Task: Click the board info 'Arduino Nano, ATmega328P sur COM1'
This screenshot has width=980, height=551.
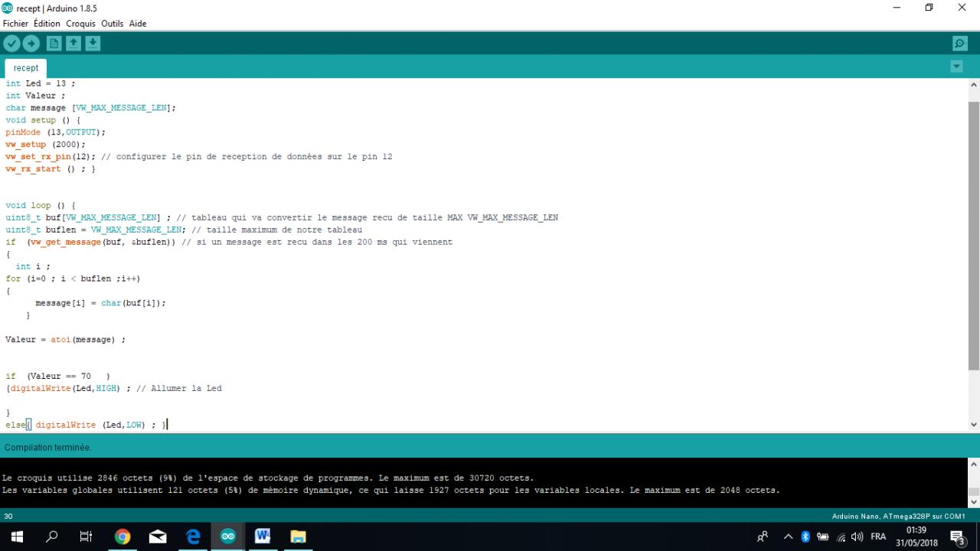Action: 898,517
